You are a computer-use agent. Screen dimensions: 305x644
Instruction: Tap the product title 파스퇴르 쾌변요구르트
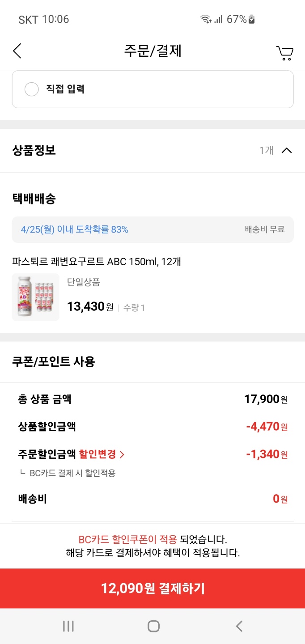pos(97,261)
